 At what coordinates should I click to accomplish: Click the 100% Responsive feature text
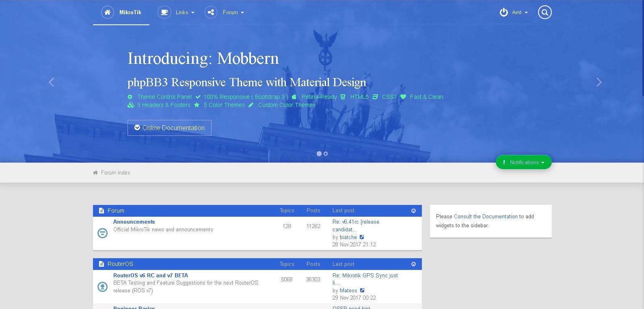(x=246, y=97)
